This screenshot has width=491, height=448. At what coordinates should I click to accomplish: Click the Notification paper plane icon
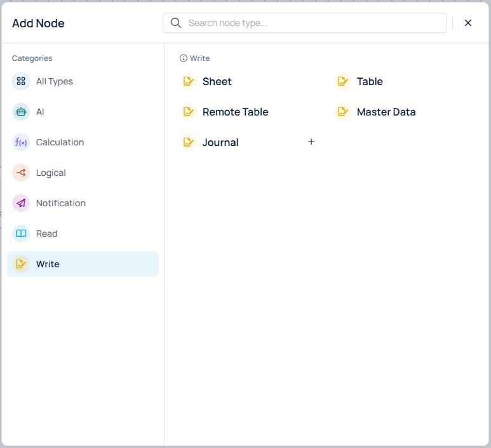point(21,203)
